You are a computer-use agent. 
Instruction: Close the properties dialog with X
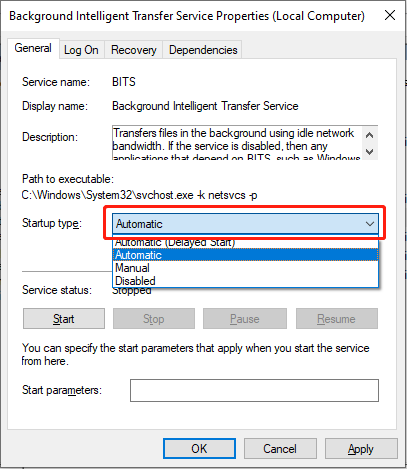point(390,15)
